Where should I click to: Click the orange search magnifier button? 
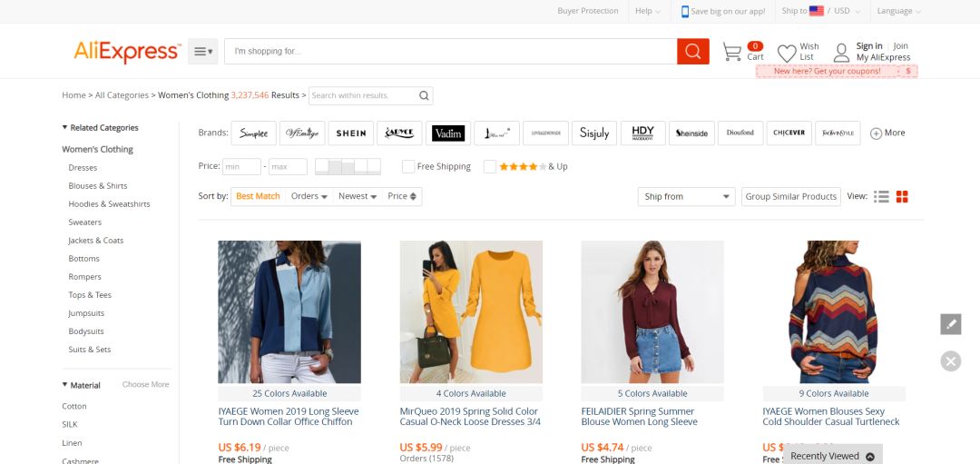click(x=692, y=51)
